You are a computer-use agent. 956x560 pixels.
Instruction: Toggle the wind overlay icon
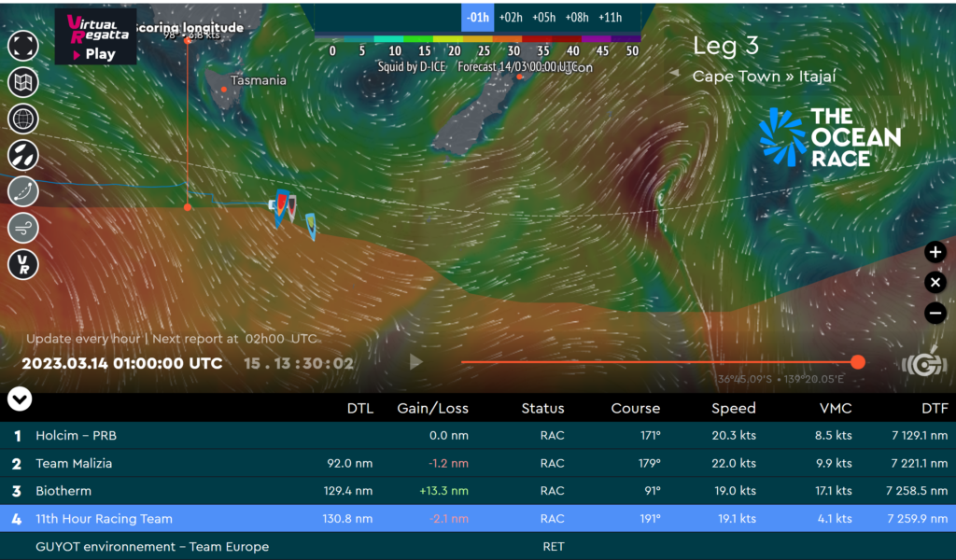pos(23,229)
